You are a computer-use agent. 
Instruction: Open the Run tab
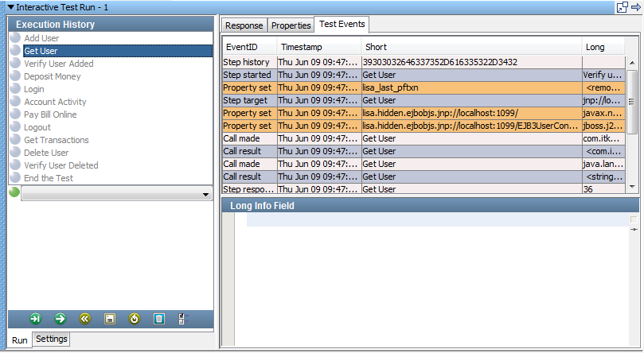click(x=20, y=339)
